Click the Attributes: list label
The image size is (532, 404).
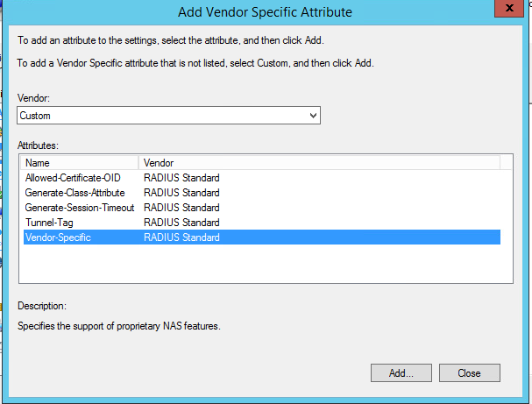[x=38, y=144]
